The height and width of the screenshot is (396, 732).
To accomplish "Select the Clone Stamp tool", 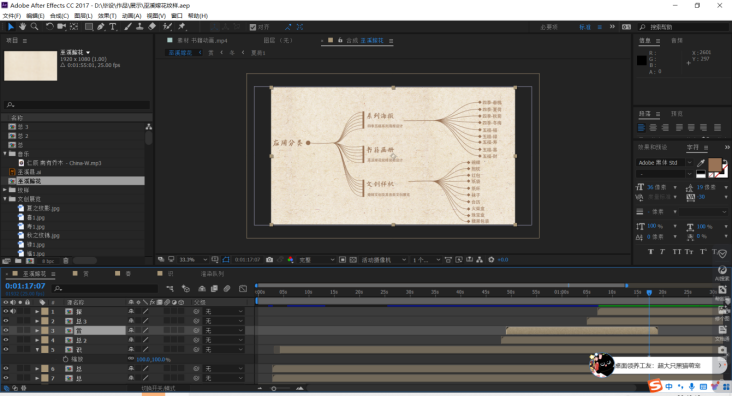I will [140, 27].
